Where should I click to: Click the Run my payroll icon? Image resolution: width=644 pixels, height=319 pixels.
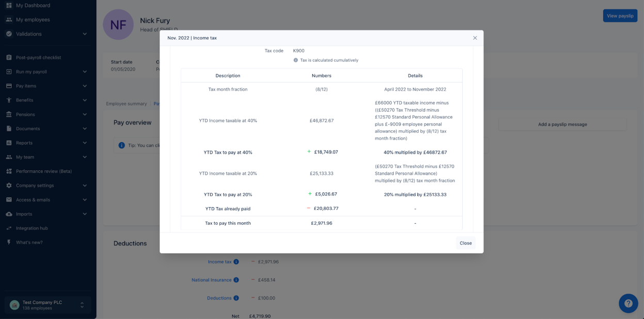point(9,72)
